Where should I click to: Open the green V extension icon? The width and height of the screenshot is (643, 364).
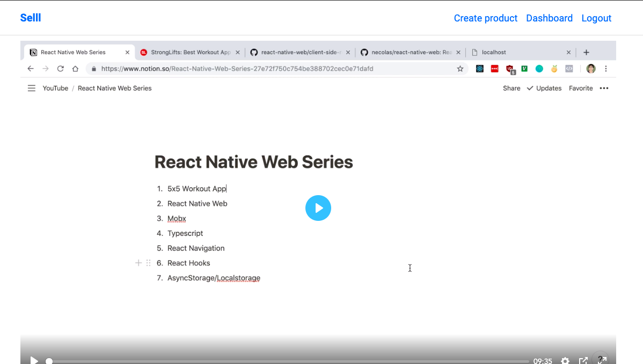524,69
